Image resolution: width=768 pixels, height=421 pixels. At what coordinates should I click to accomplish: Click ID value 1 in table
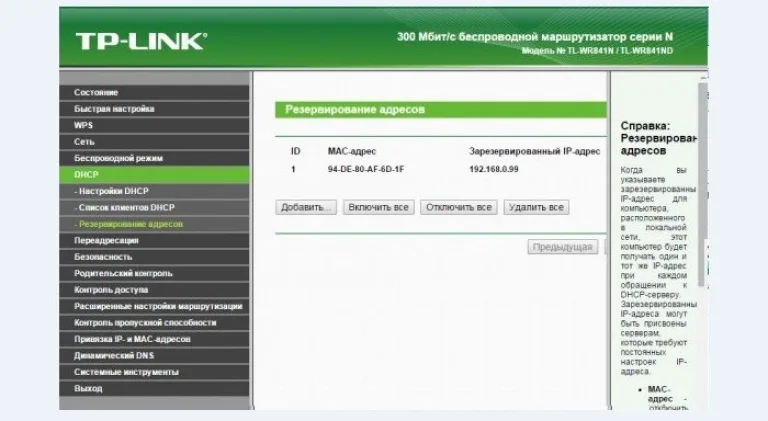point(293,169)
